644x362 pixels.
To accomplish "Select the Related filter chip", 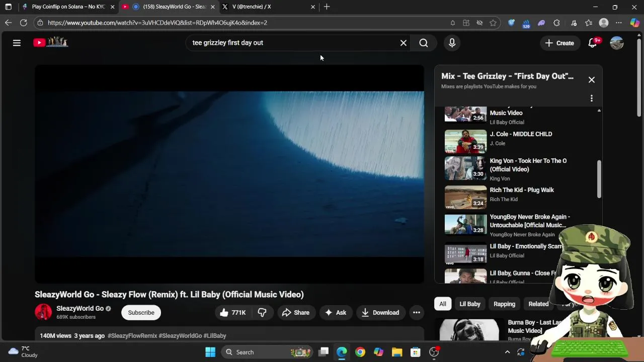I will [538, 304].
